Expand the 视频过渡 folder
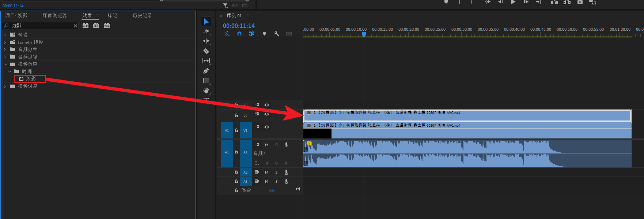 [5, 86]
